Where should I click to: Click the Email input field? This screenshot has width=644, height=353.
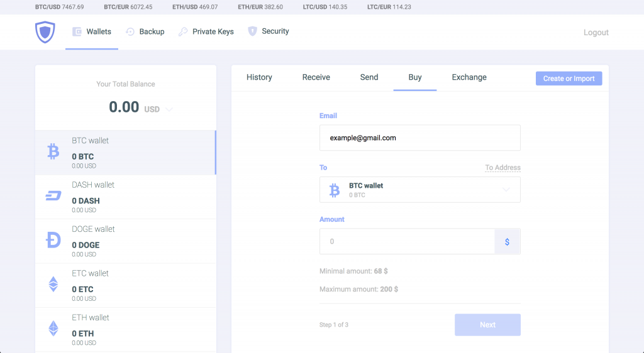coord(419,138)
